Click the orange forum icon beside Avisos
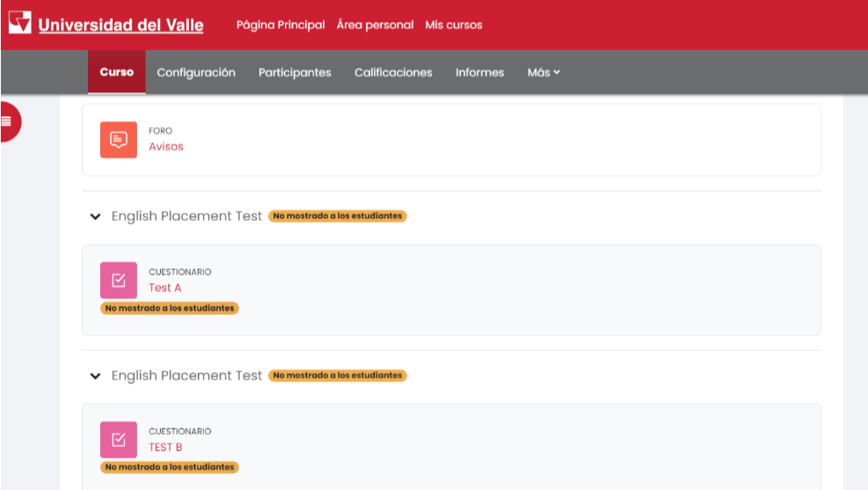The image size is (868, 490). (119, 140)
